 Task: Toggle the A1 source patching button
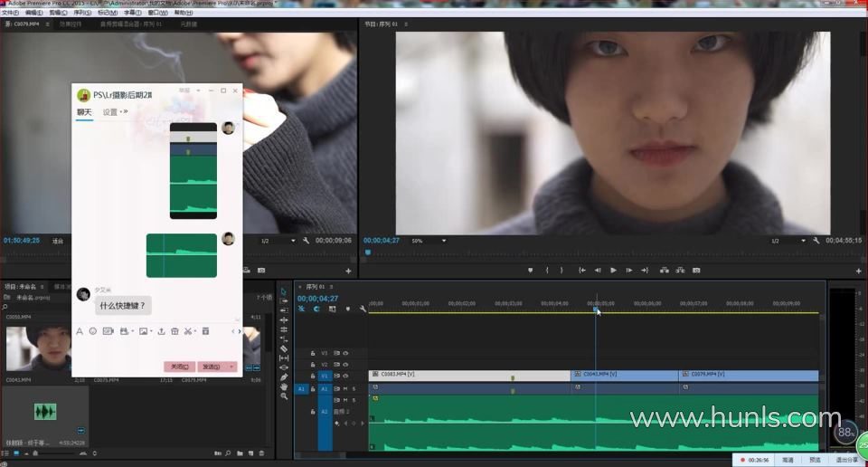tap(301, 389)
